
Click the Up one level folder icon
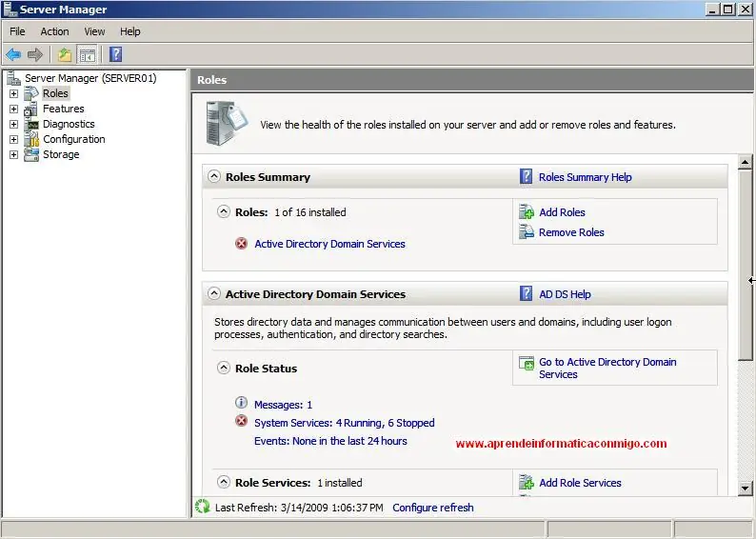tap(65, 54)
